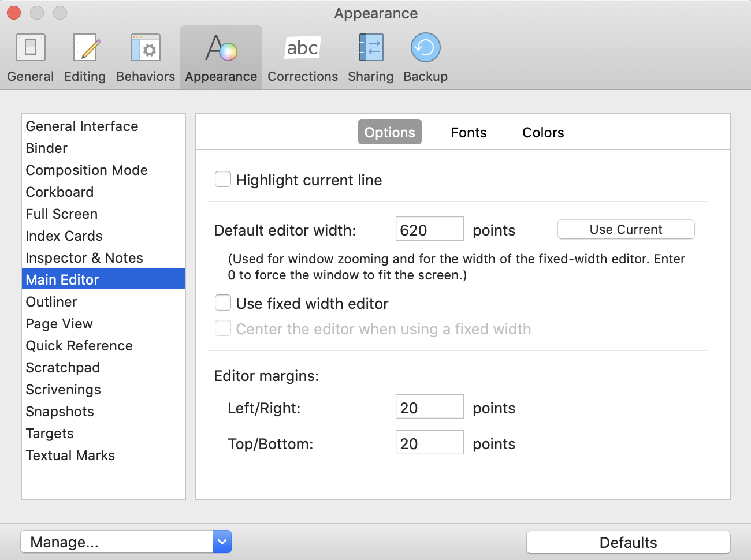The height and width of the screenshot is (560, 751).
Task: Select the Appearance toolbar icon
Action: (221, 58)
